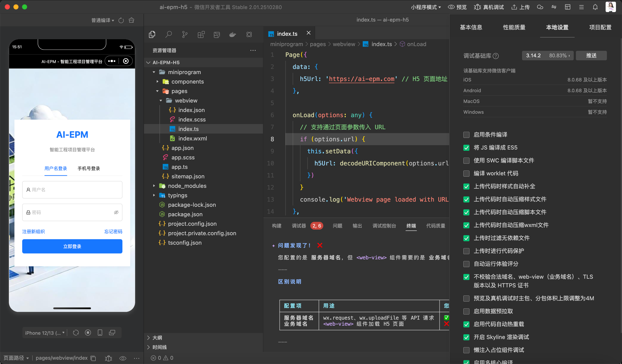Click the 推送 button

click(591, 56)
